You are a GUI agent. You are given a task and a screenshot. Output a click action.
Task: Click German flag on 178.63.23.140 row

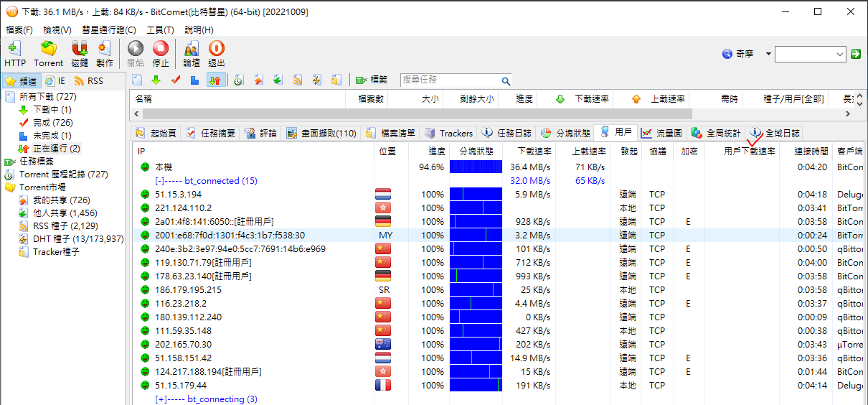[x=382, y=276]
